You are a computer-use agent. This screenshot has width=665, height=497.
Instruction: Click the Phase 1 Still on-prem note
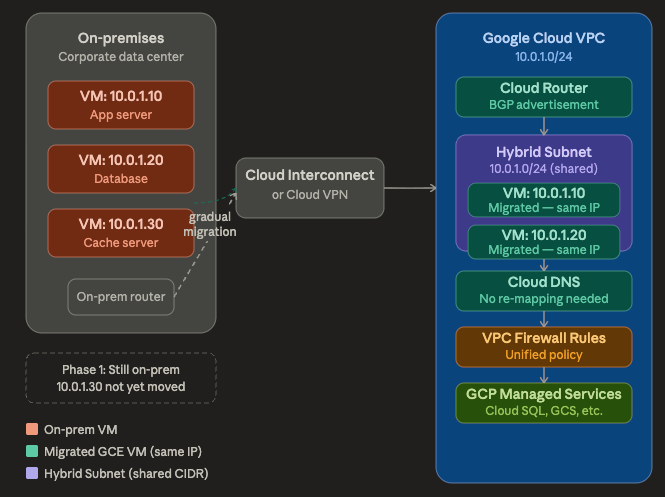(121, 378)
